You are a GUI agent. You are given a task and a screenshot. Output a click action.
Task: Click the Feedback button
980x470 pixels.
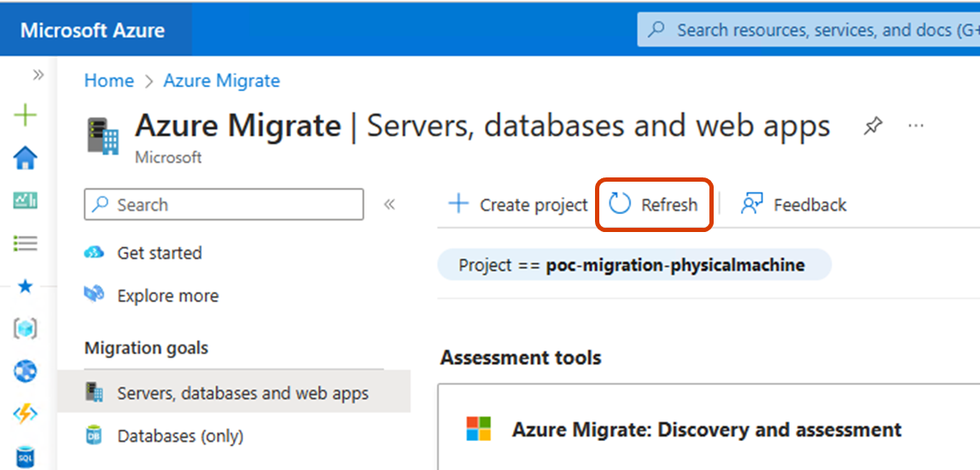[x=794, y=205]
